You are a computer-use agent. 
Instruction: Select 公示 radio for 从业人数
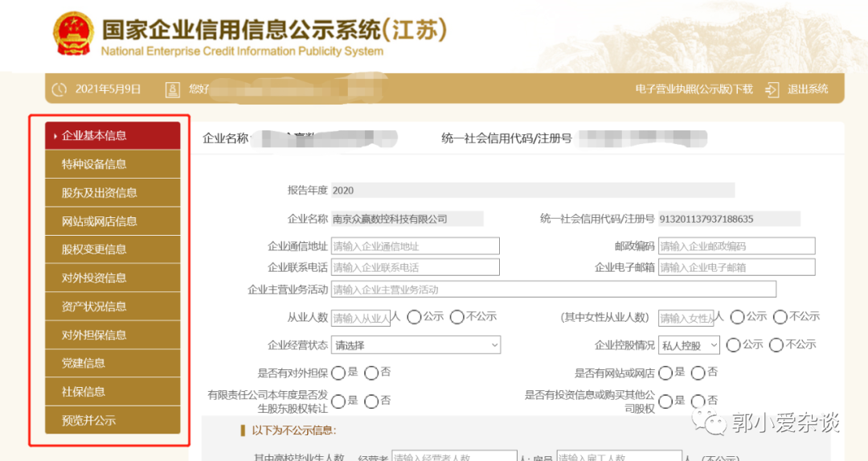point(414,317)
